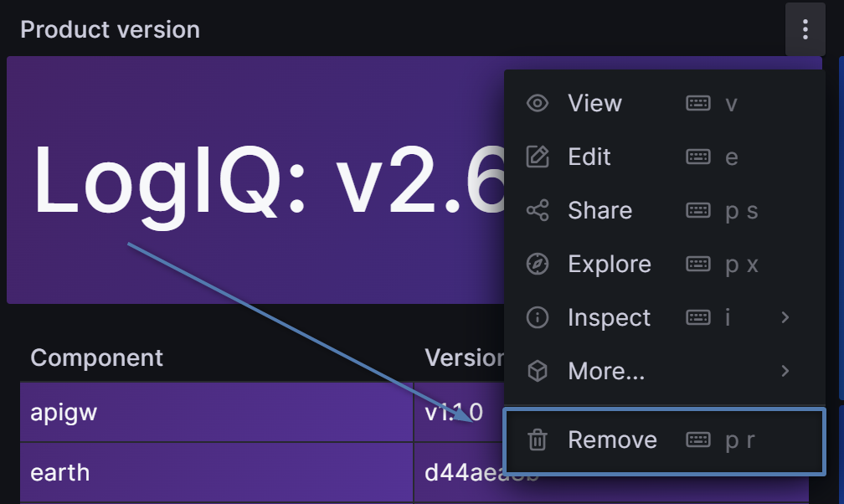This screenshot has height=504, width=844.
Task: Click the pencil icon beside Edit
Action: coord(538,157)
